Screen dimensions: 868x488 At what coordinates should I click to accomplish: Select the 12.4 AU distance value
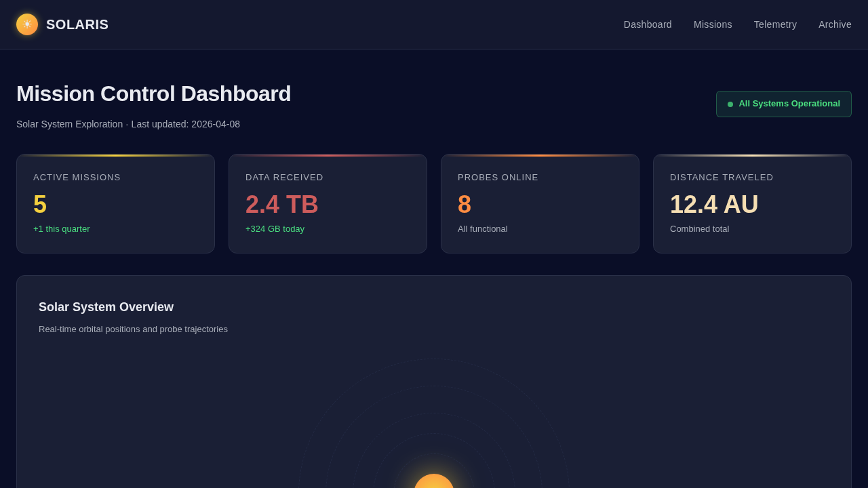[x=714, y=205]
